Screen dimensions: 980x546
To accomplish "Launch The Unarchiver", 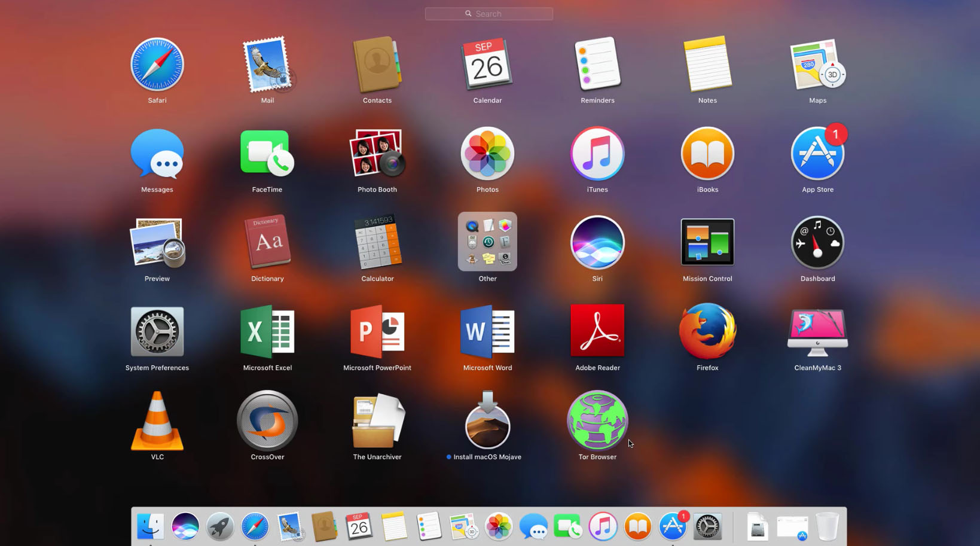I will 377,421.
